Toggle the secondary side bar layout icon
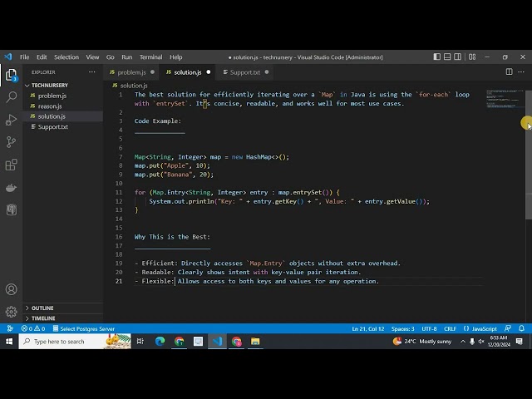 [x=457, y=57]
